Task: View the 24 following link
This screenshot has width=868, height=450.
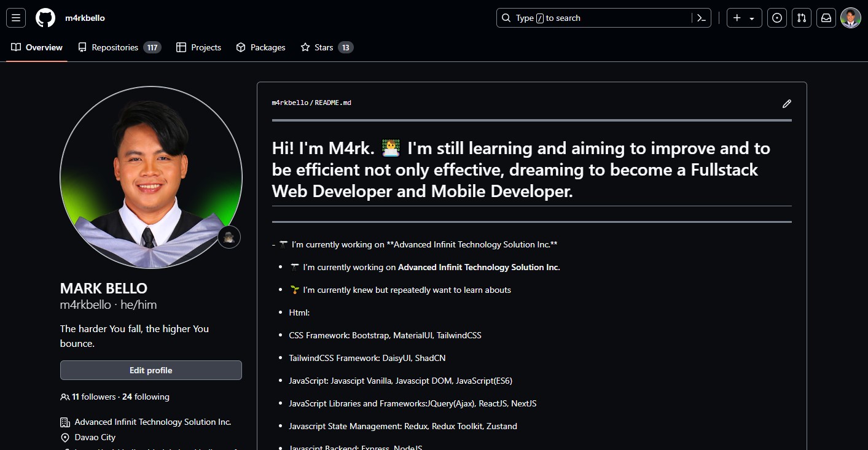Action: (x=146, y=397)
